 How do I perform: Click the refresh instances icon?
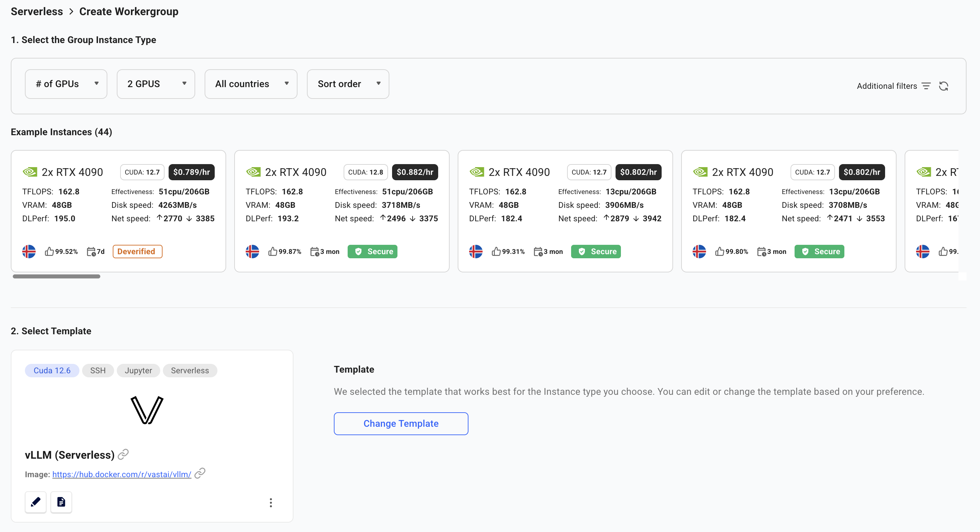tap(943, 86)
